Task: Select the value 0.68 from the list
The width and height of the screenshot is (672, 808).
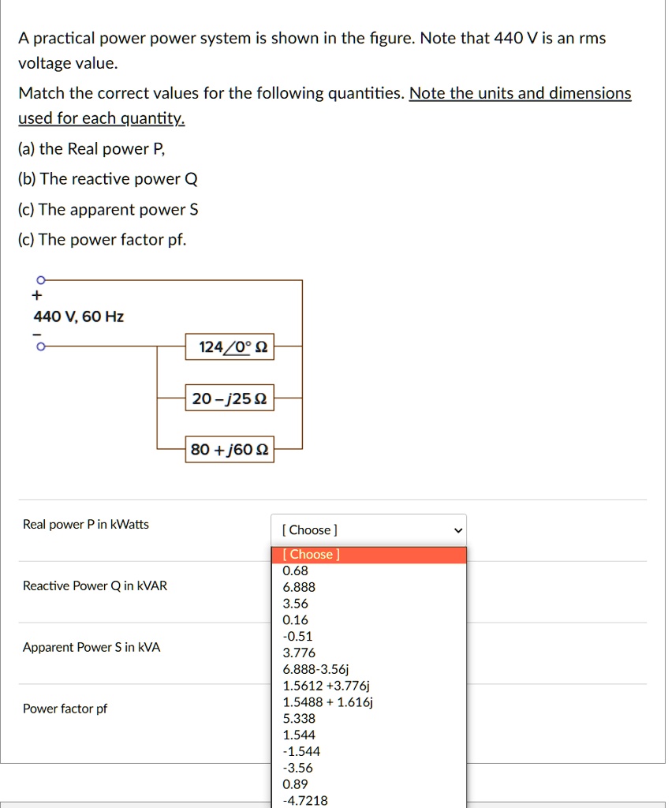Action: pos(293,570)
